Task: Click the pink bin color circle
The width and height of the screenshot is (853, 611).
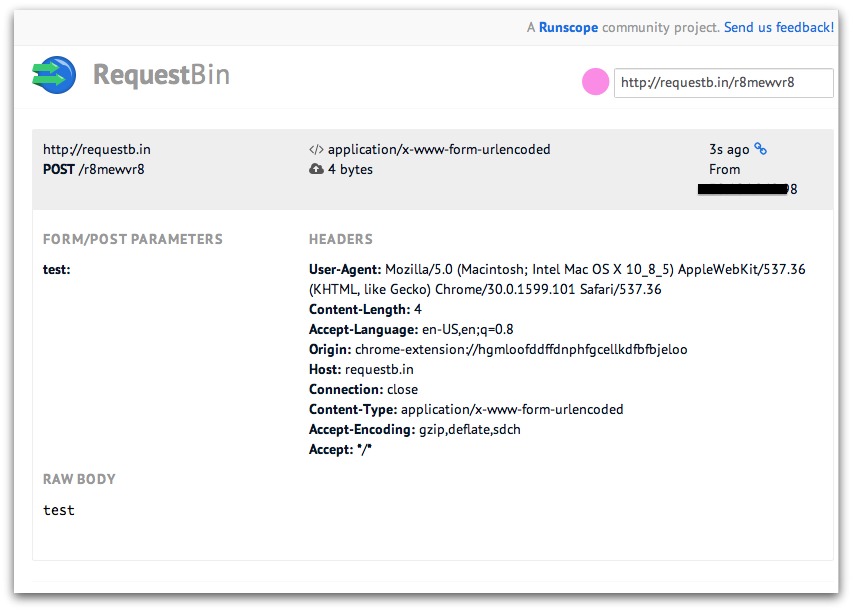Action: [x=595, y=82]
